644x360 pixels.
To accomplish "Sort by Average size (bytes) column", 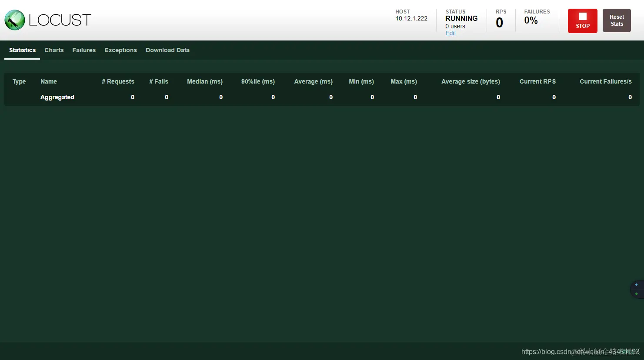I will [x=470, y=81].
